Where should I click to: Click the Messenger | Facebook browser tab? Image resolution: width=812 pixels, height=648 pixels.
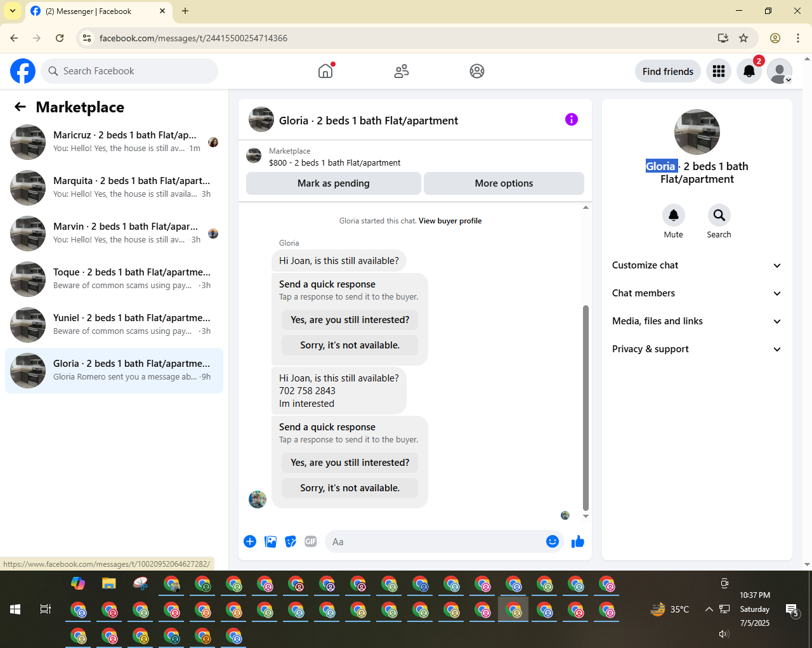99,11
